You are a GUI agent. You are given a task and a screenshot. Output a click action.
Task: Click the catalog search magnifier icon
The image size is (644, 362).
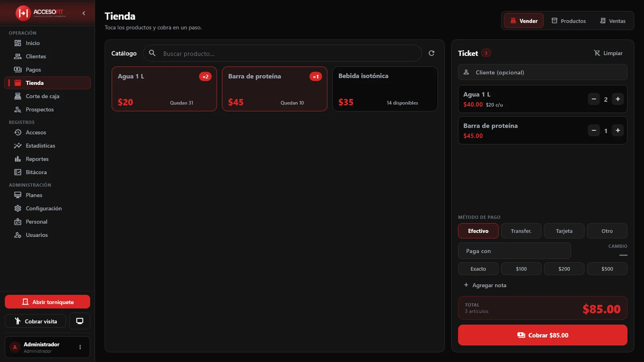tap(152, 53)
